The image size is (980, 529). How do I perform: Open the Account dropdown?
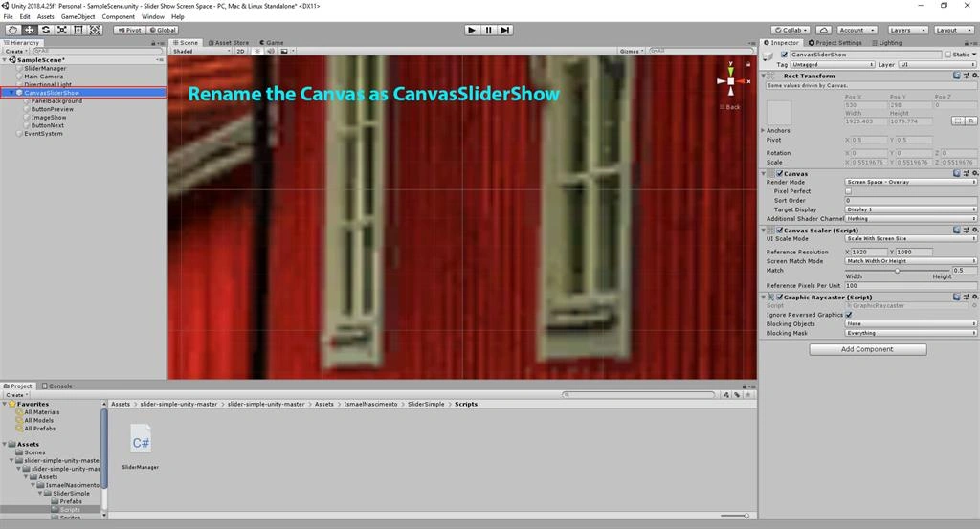(x=857, y=30)
